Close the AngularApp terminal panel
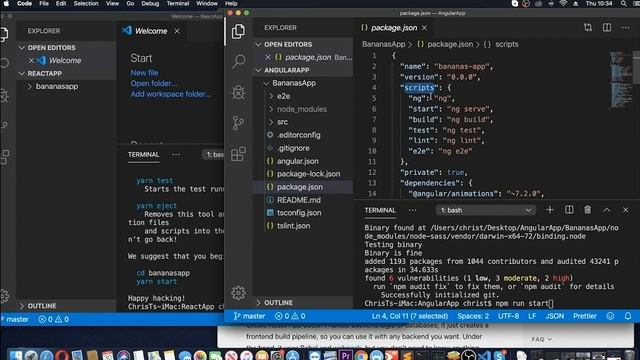The image size is (640, 360). click(626, 210)
